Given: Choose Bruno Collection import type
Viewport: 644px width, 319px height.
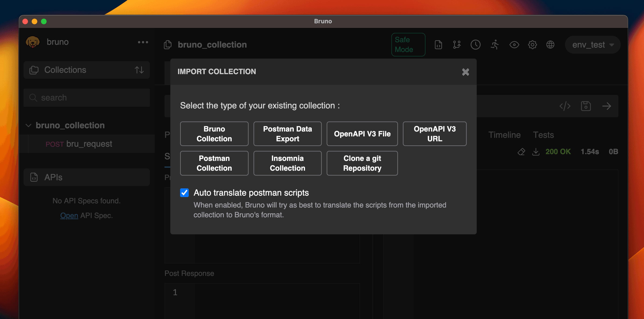Looking at the screenshot, I should click(x=214, y=134).
